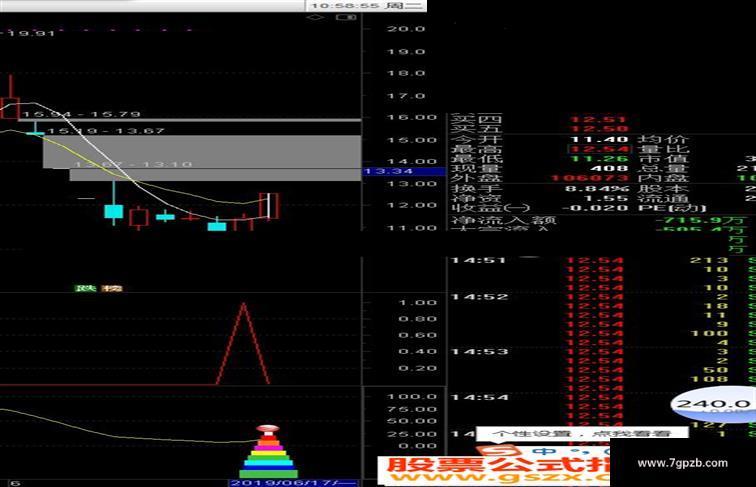This screenshot has width=756, height=487.
Task: Click the 跌 indicator label
Action: coord(86,288)
